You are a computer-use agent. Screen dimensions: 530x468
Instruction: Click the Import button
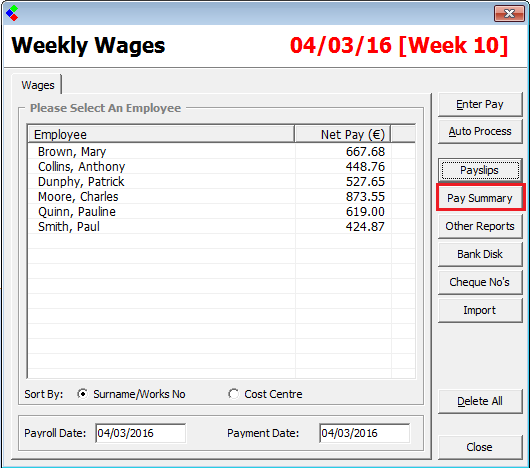[x=480, y=310]
